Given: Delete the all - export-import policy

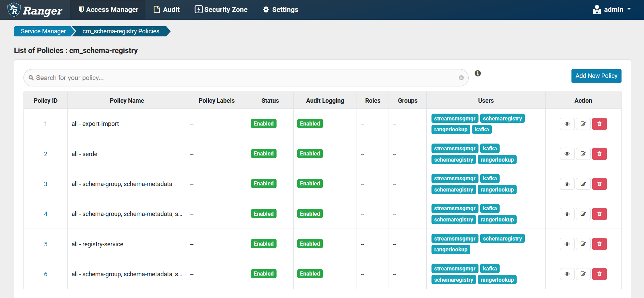Looking at the screenshot, I should click(x=599, y=124).
